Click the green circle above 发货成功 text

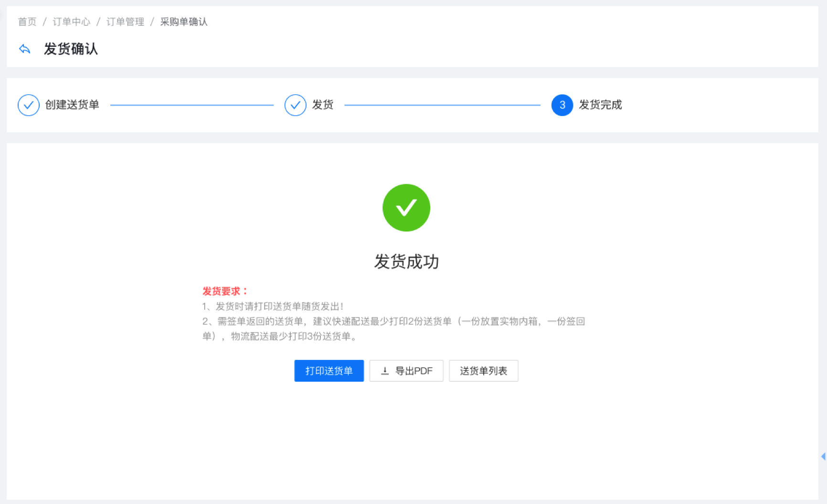(x=406, y=208)
